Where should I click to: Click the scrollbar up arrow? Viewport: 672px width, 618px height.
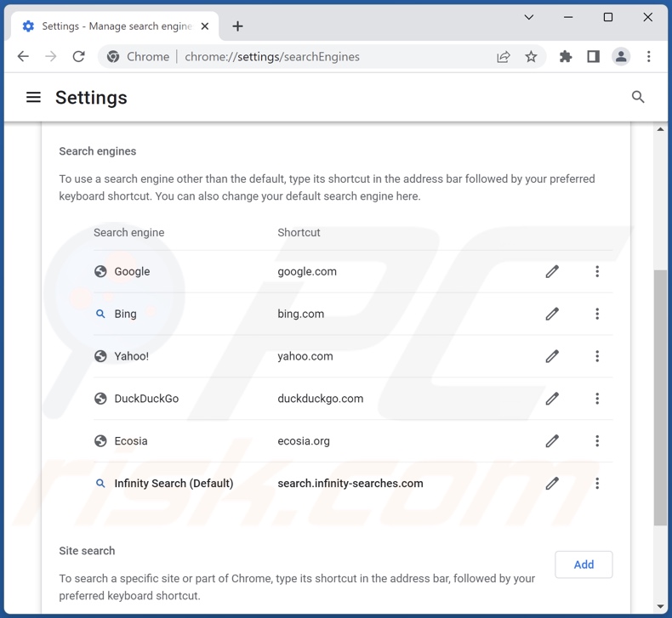point(660,129)
